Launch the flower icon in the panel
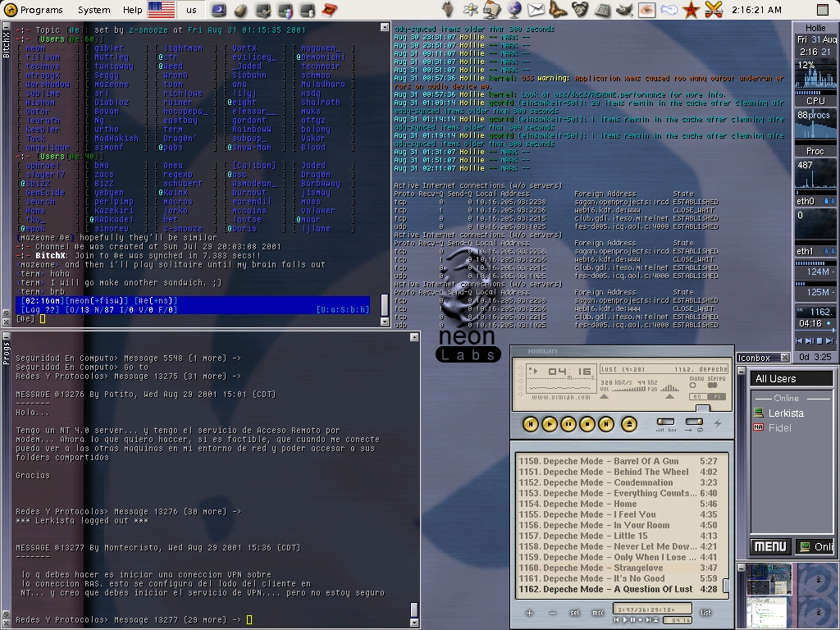This screenshot has width=840, height=630. pos(470,10)
